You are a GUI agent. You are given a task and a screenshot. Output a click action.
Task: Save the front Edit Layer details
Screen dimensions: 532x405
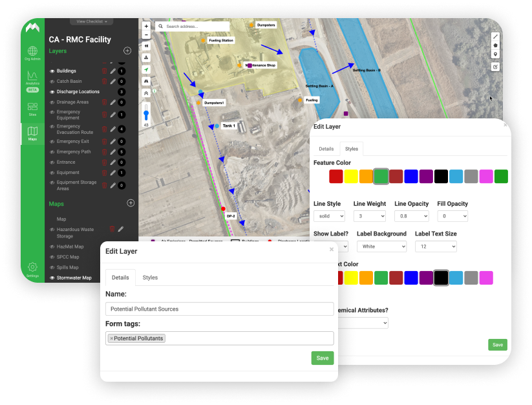323,358
